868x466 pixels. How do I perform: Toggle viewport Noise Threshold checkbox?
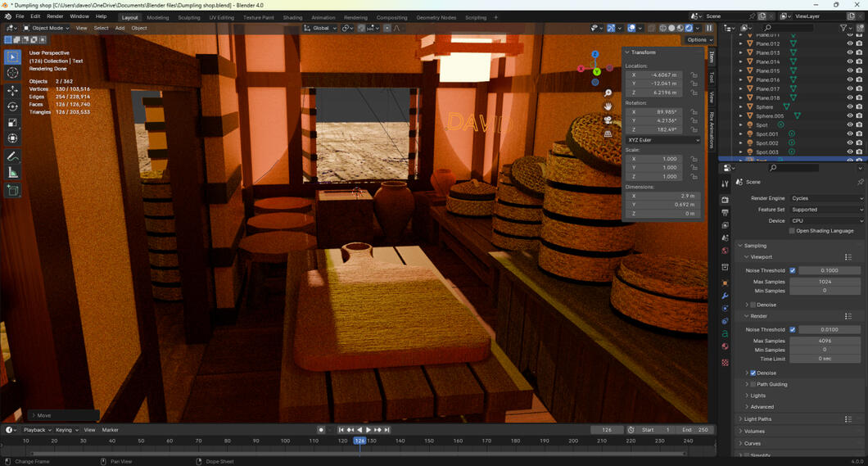(x=793, y=270)
